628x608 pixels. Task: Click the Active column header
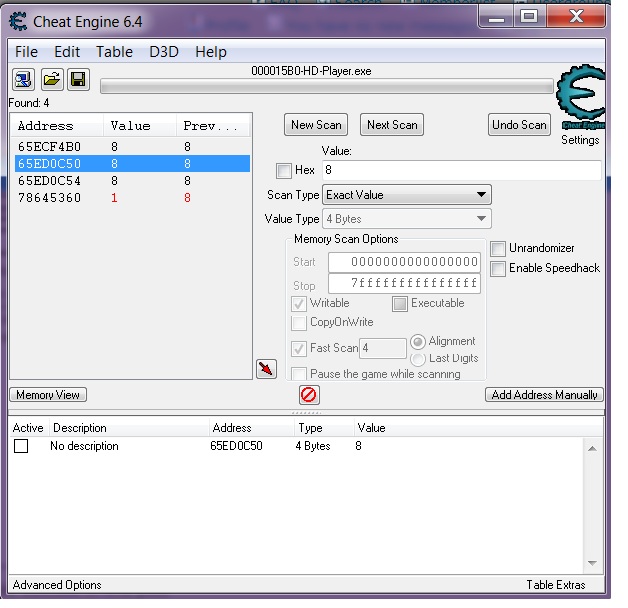28,428
